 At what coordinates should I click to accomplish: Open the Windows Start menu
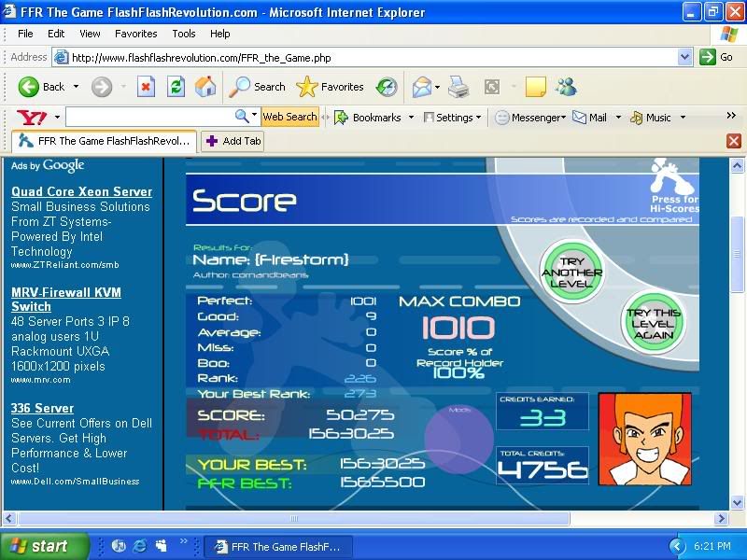click(x=44, y=546)
